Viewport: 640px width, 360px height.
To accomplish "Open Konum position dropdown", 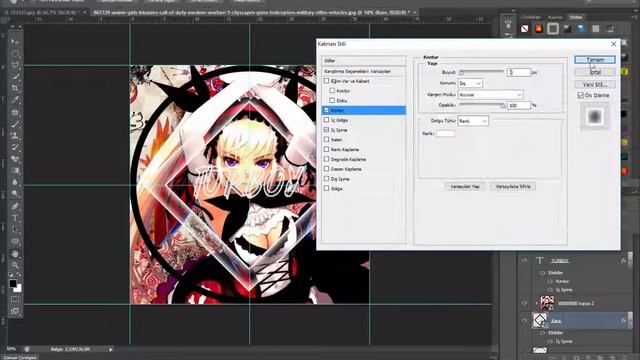I will click(x=470, y=83).
